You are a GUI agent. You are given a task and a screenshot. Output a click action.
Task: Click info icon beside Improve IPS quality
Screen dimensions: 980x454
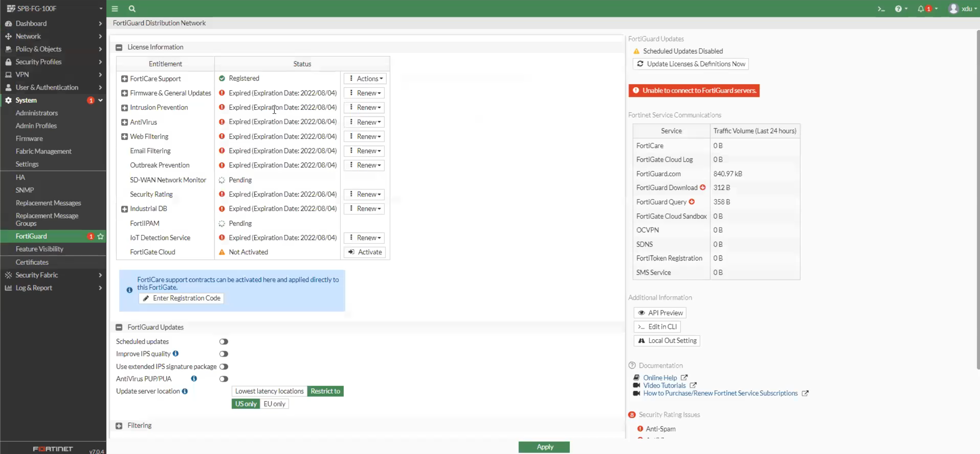coord(175,353)
